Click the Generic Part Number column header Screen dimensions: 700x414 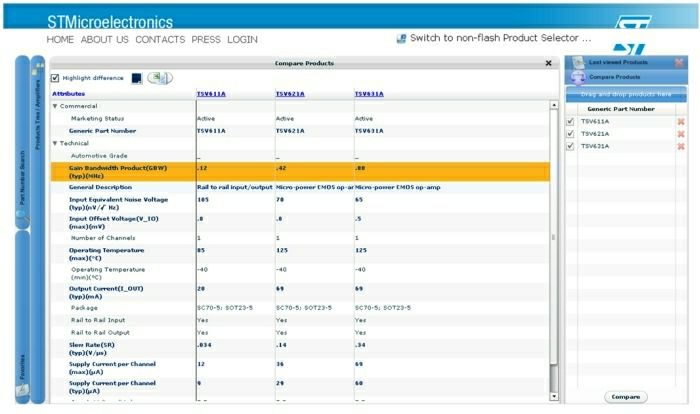click(621, 109)
